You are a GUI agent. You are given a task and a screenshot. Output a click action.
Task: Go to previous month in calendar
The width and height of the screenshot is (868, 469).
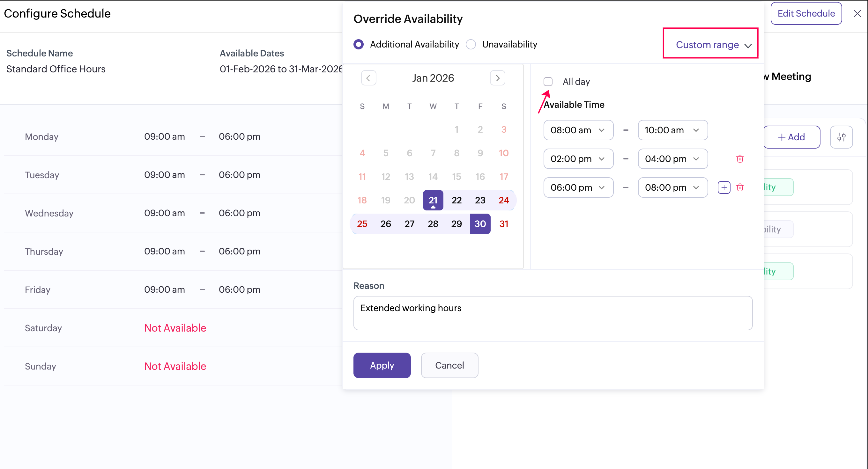[368, 78]
